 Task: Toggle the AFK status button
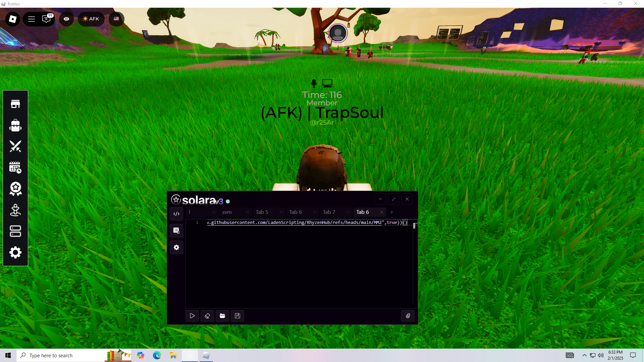point(91,19)
